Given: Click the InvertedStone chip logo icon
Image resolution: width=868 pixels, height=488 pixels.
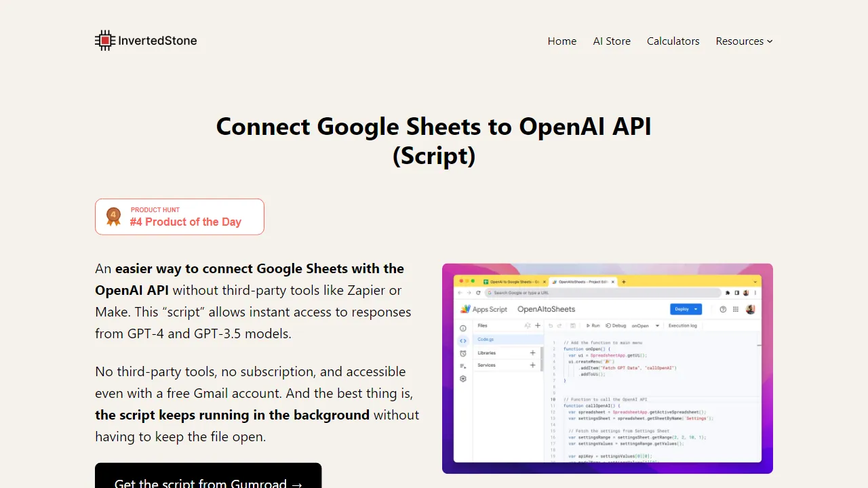Looking at the screenshot, I should tap(105, 41).
